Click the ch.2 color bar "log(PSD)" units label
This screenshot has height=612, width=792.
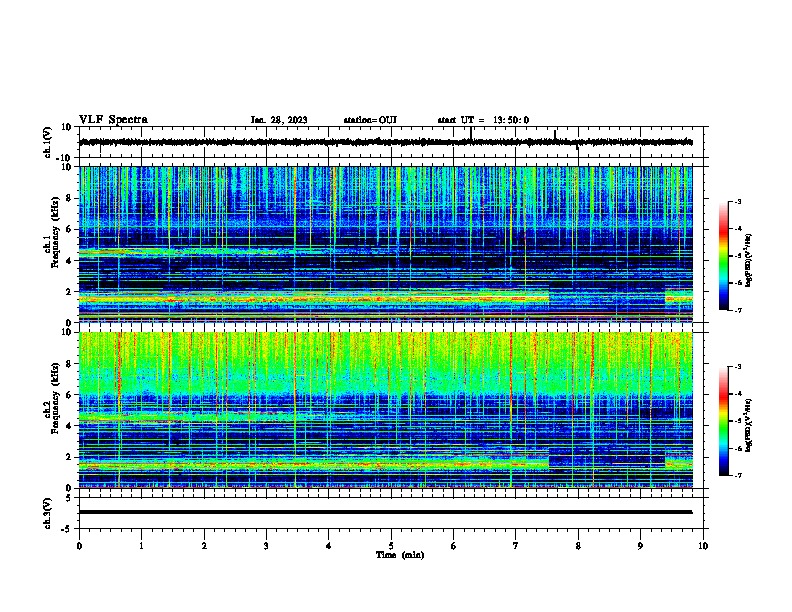tap(749, 425)
